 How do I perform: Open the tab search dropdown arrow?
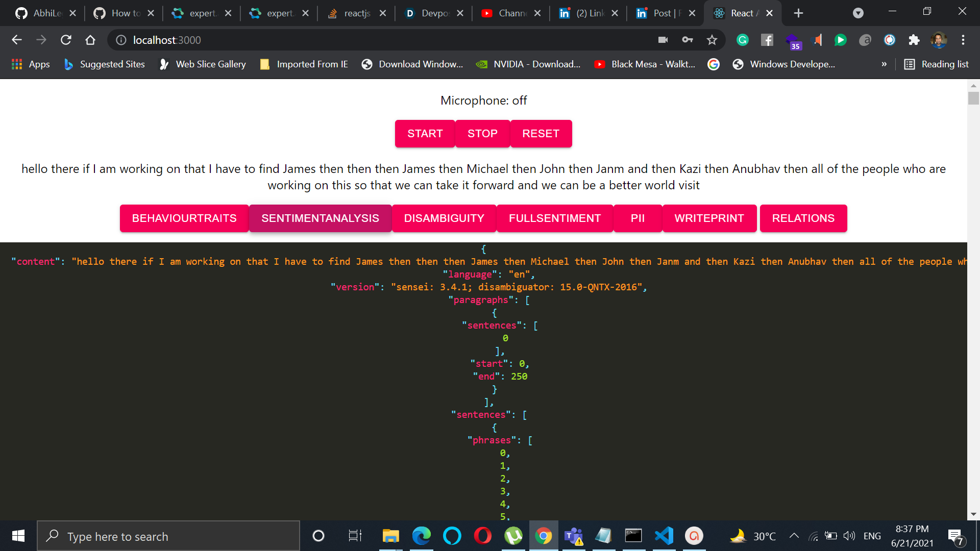(x=858, y=13)
